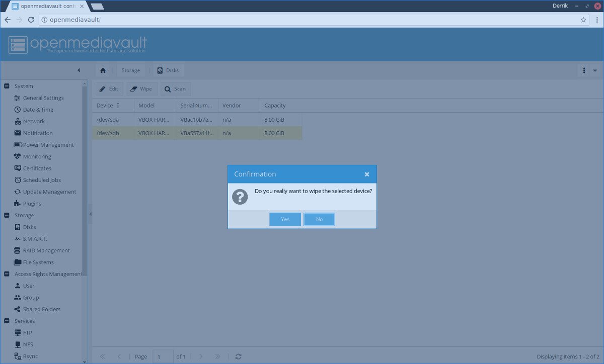This screenshot has width=604, height=364.
Task: Cancel the wipe with No button
Action: point(319,219)
